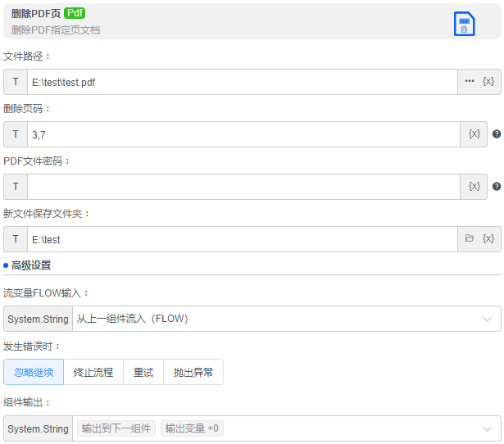The height and width of the screenshot is (444, 504).
Task: Click the empty PDF文件密码 input field
Action: 243,187
